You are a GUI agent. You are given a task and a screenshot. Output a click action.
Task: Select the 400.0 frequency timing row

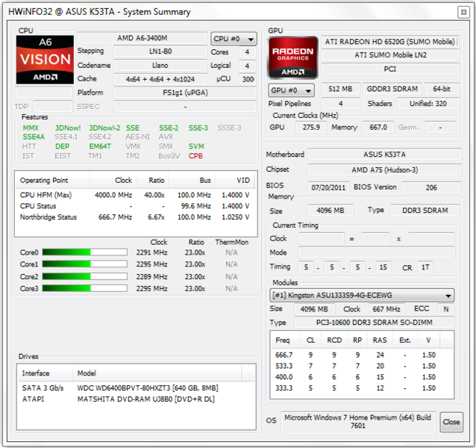(362, 377)
